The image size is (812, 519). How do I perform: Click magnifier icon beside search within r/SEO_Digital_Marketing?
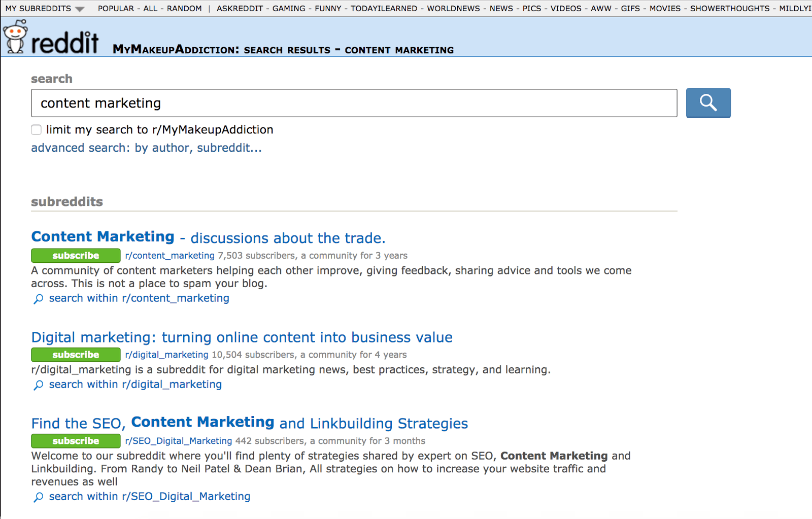[38, 497]
